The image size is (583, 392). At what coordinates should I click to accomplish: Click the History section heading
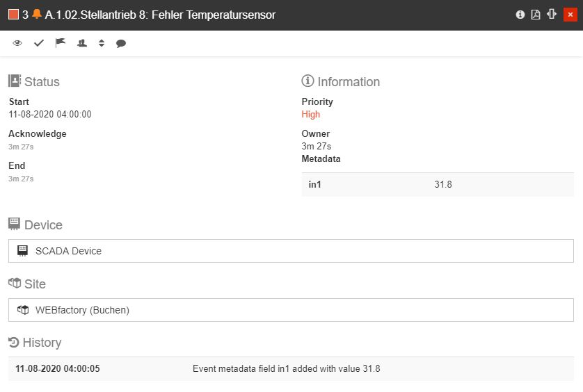click(42, 343)
